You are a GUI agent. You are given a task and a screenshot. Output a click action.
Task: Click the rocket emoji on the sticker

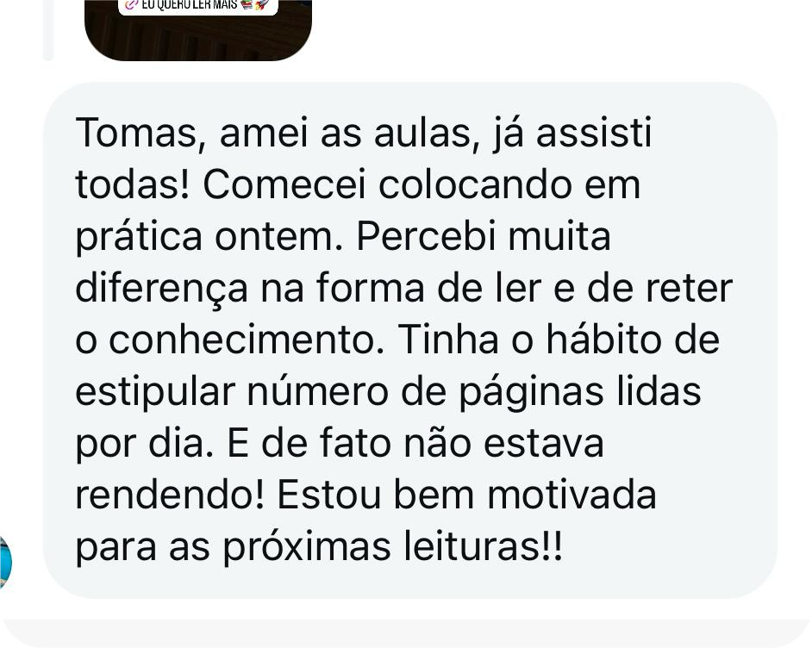click(x=263, y=4)
